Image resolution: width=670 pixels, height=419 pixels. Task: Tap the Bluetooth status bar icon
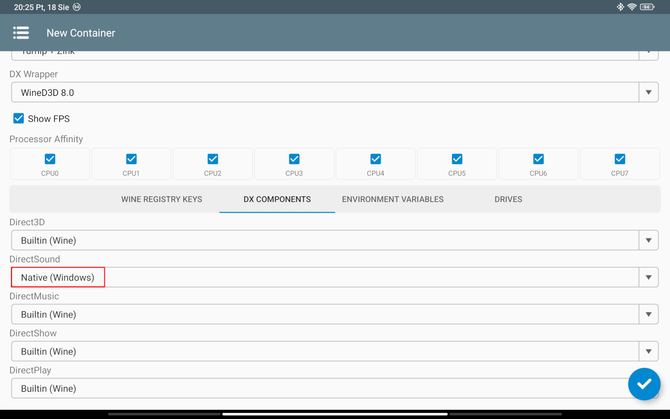pos(620,7)
